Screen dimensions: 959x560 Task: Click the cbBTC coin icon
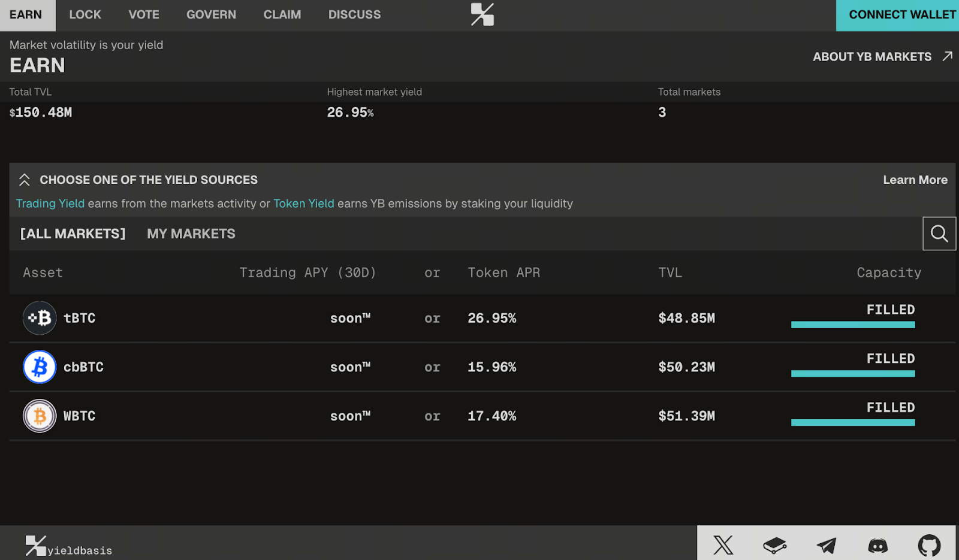(x=40, y=367)
